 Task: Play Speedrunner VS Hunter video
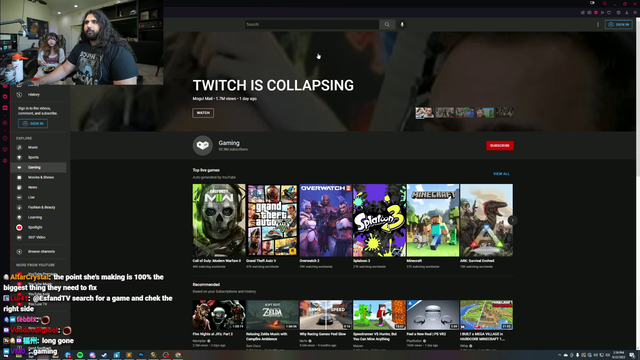coord(379,315)
